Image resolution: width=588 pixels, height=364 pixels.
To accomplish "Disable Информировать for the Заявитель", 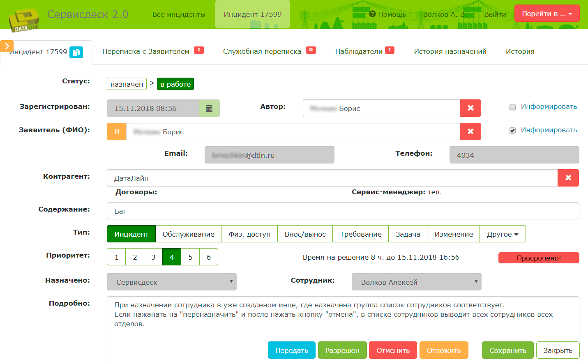I will pos(512,130).
